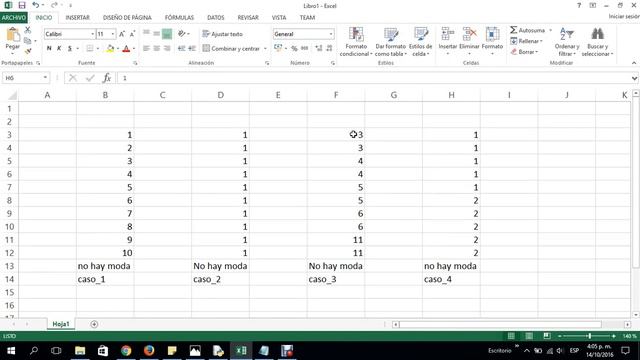Increase decimal places
The width and height of the screenshot is (640, 360).
point(319,49)
